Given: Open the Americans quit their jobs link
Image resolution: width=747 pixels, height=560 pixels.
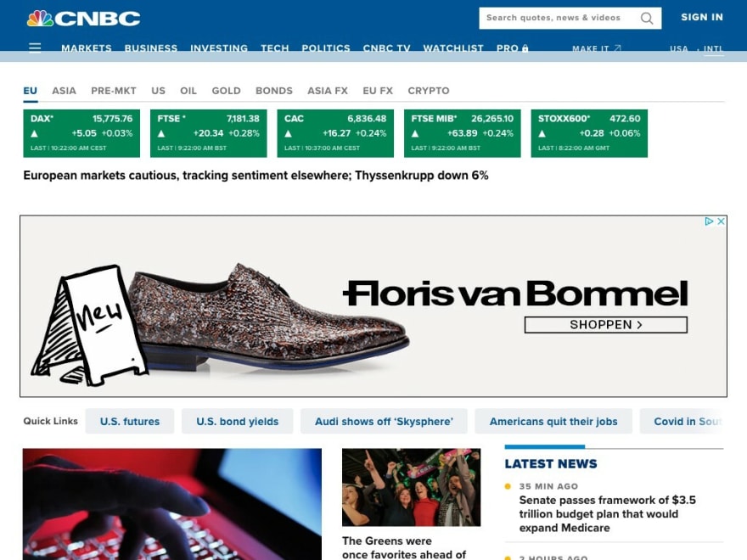Looking at the screenshot, I should tap(553, 422).
